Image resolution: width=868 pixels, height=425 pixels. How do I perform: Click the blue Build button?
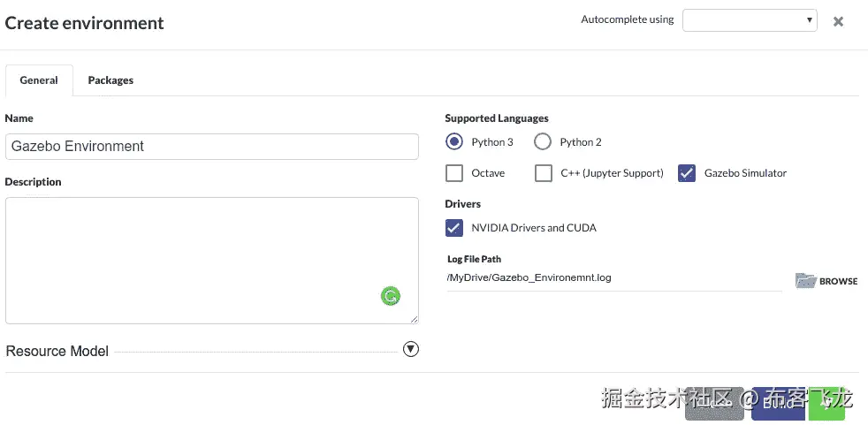click(x=778, y=402)
